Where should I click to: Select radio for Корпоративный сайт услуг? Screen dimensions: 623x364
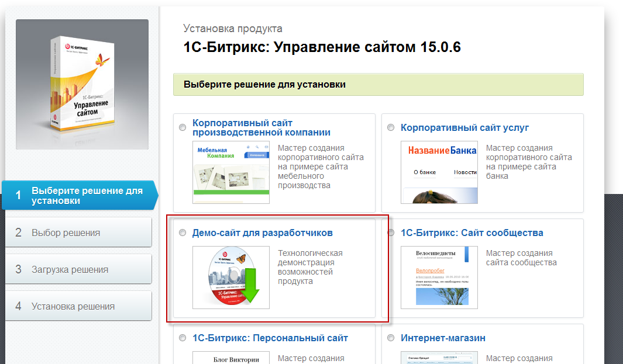pyautogui.click(x=391, y=127)
